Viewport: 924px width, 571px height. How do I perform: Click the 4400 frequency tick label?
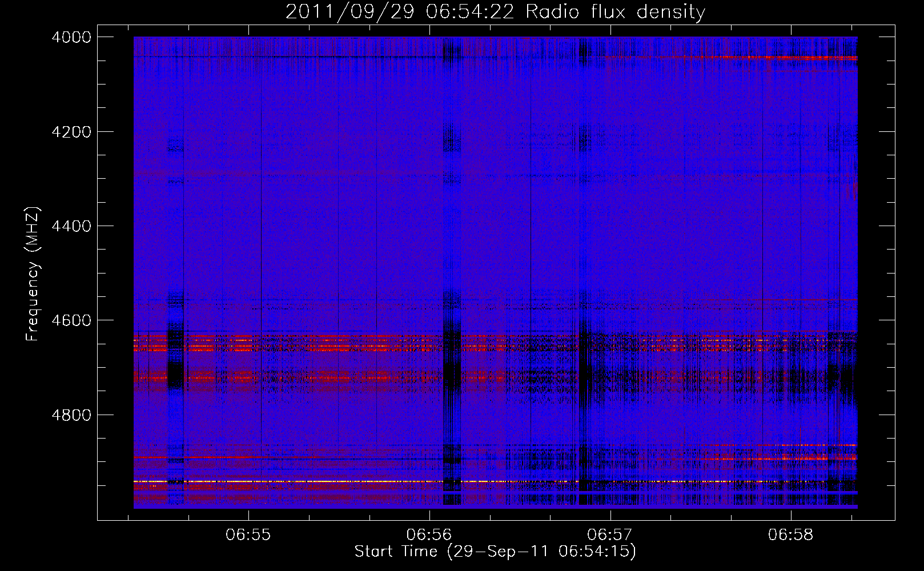click(71, 226)
